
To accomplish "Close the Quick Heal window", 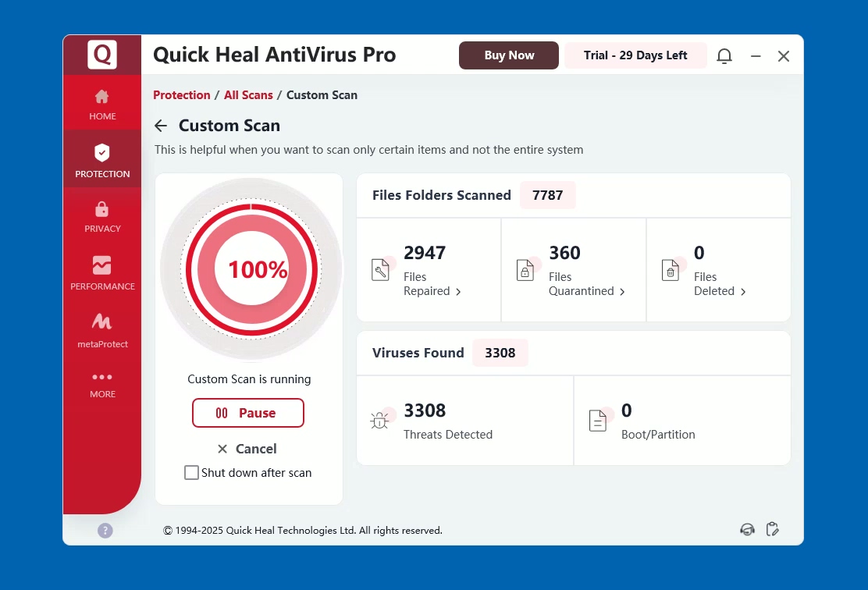I will pos(783,56).
